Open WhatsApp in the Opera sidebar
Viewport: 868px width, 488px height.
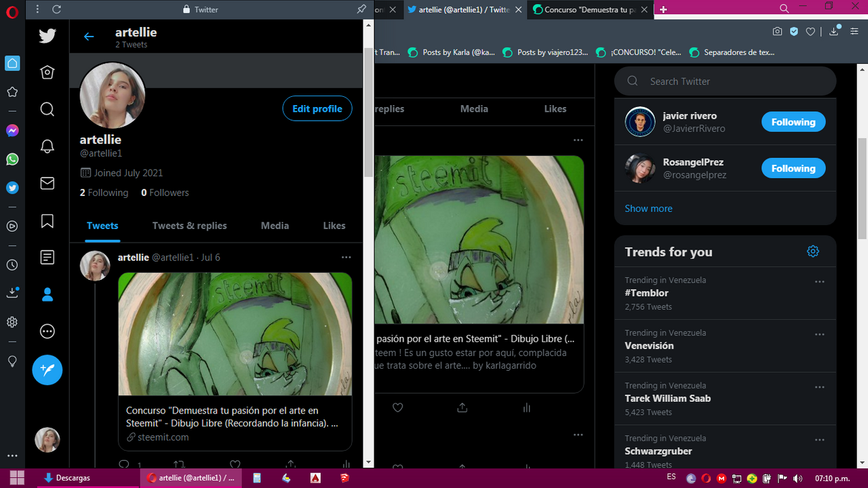click(12, 159)
